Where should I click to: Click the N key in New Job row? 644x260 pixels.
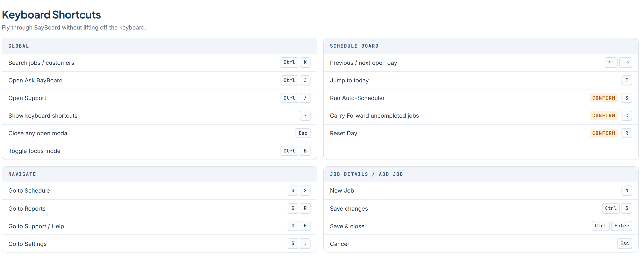627,191
